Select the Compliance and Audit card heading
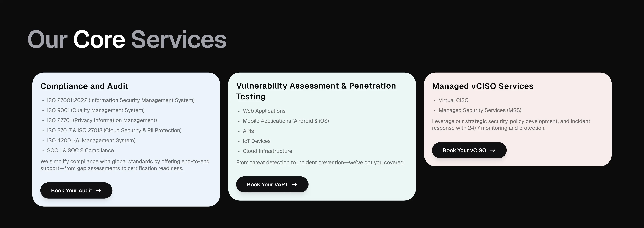This screenshot has width=644, height=228. pos(84,86)
